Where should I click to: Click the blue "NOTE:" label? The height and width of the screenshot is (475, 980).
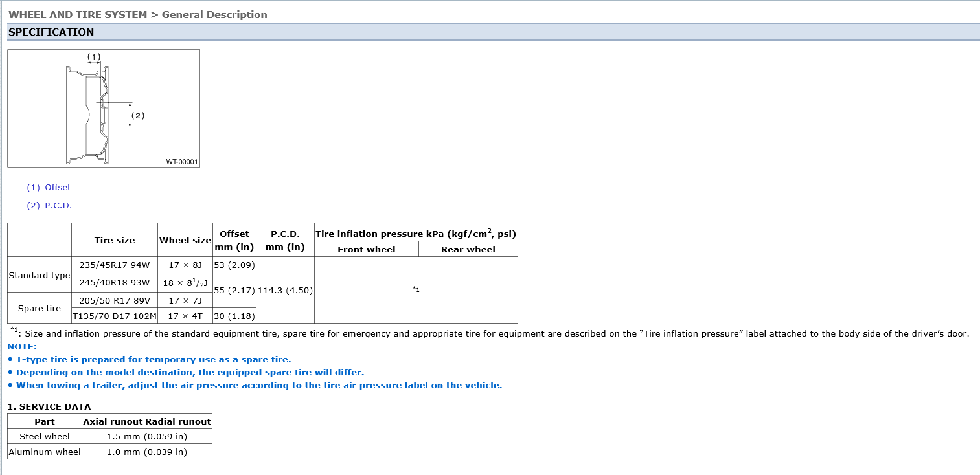point(23,346)
